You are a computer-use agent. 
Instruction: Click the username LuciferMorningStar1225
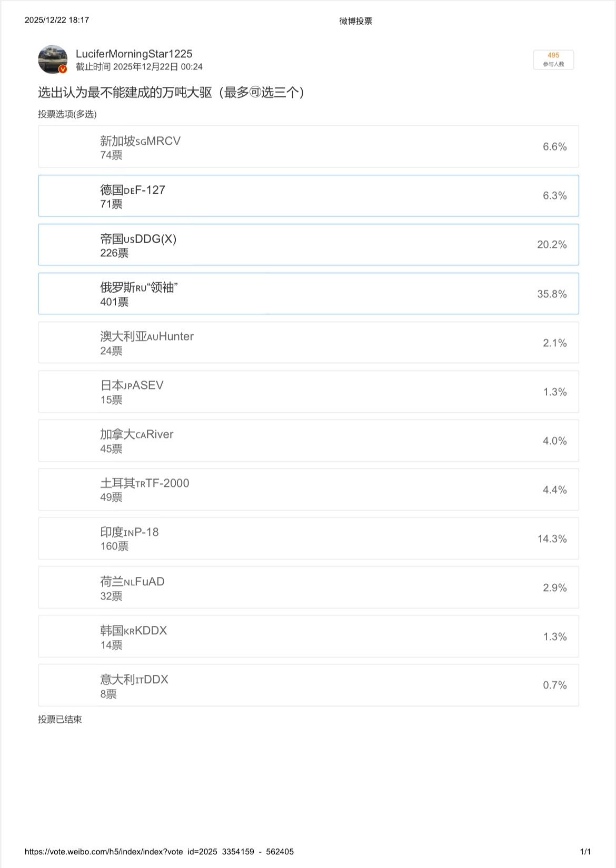coord(133,53)
